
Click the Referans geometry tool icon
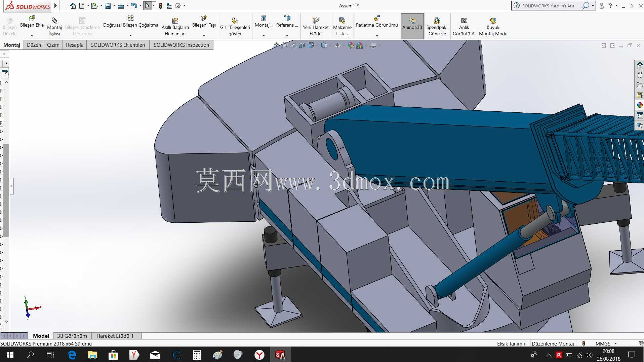point(287,22)
